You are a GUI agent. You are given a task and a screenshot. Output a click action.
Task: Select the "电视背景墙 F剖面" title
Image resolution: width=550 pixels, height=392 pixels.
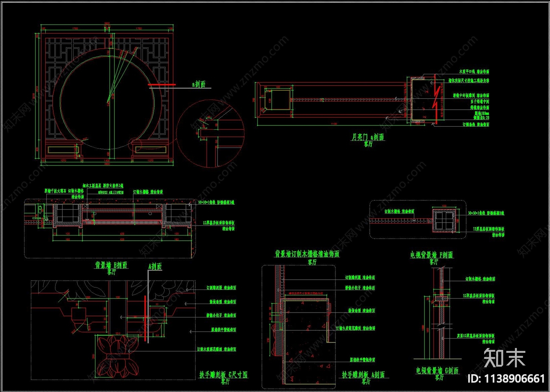click(432, 255)
